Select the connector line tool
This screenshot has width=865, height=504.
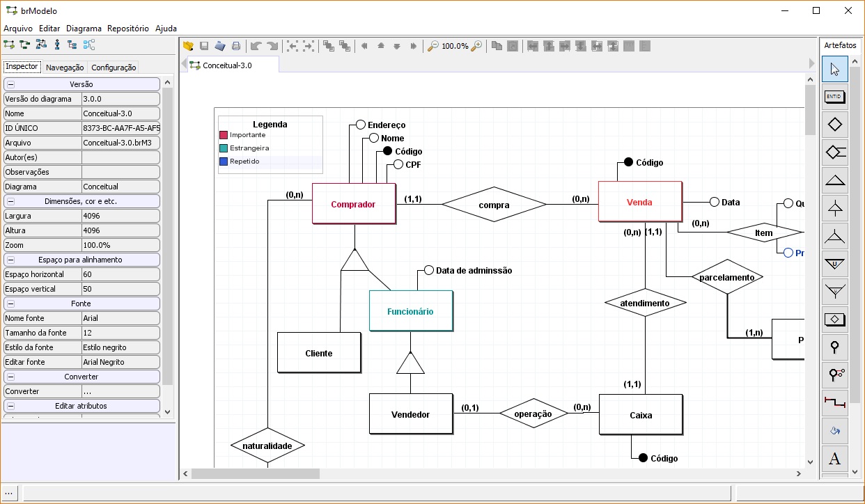click(x=834, y=403)
